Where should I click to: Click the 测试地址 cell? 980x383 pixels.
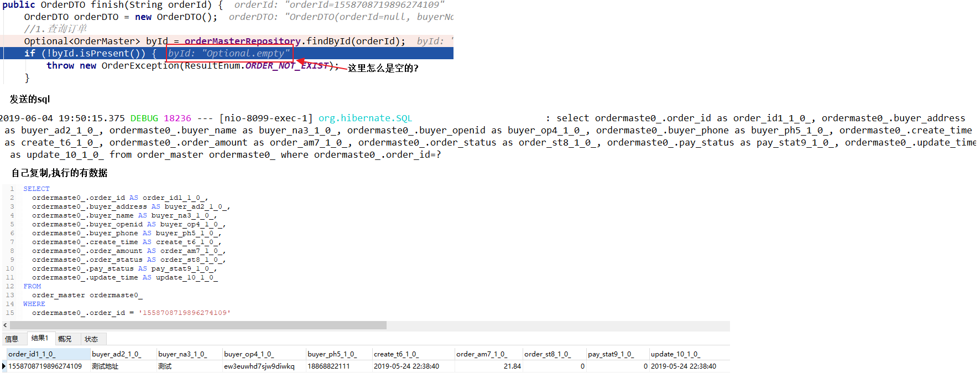[x=123, y=366]
